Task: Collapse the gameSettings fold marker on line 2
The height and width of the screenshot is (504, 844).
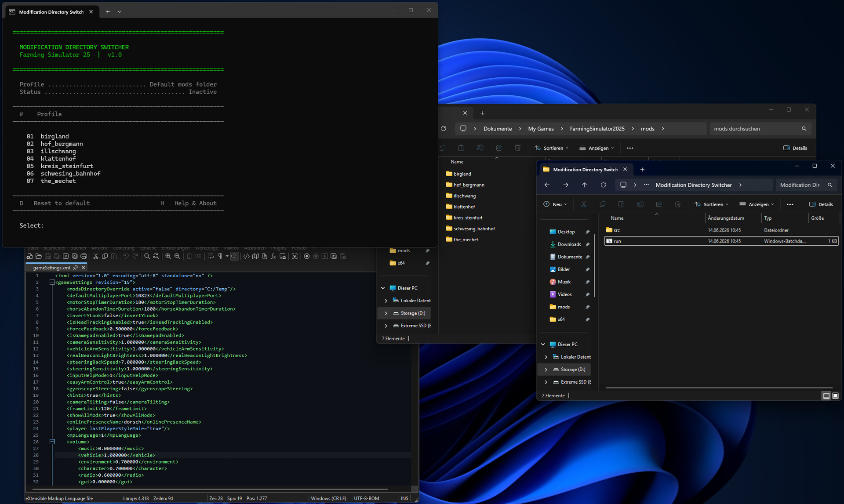Action: (x=52, y=283)
